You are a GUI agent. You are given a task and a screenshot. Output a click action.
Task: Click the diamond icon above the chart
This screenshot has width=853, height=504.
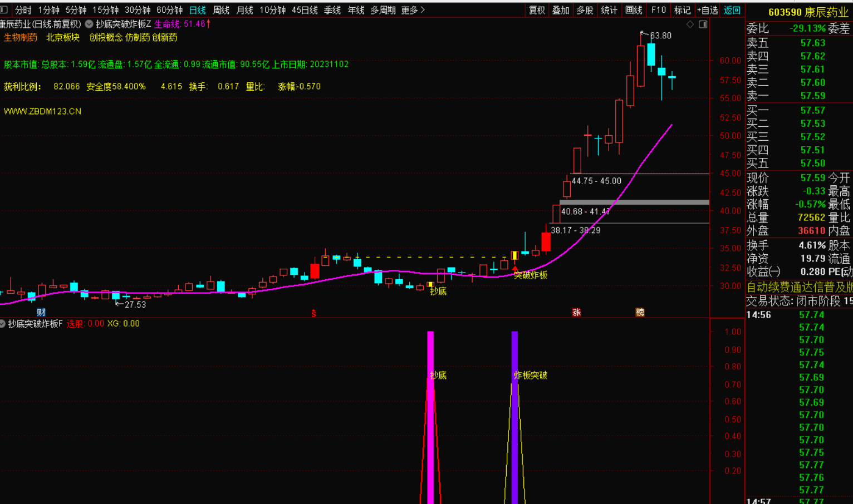tap(690, 24)
